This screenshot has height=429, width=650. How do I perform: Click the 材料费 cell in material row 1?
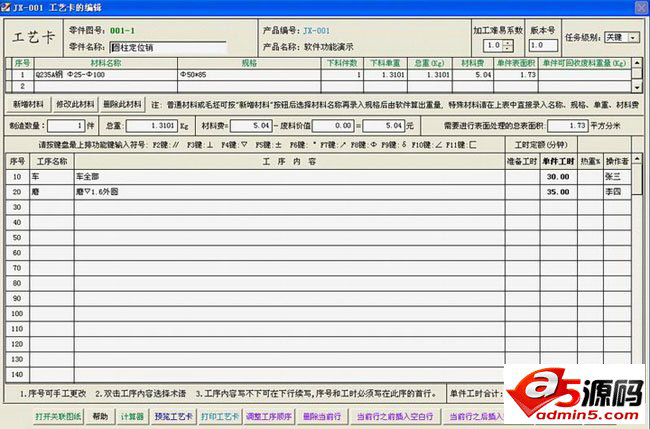[473, 75]
